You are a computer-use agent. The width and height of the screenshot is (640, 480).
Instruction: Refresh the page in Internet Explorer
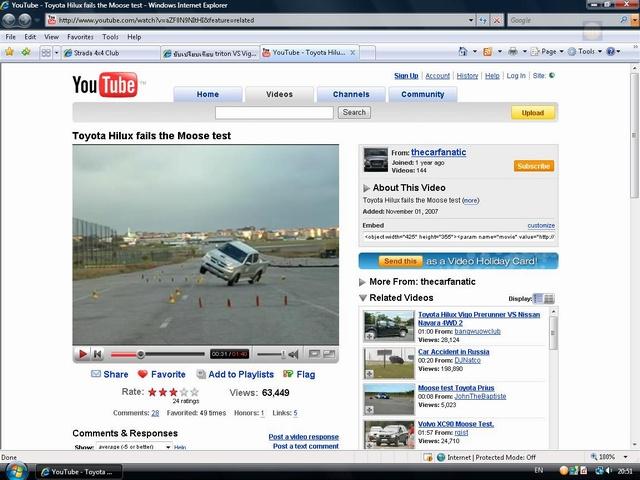click(483, 20)
